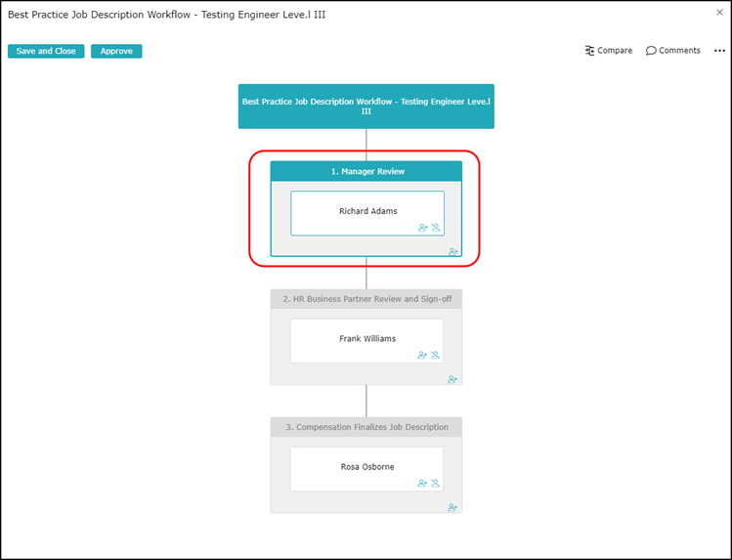Click the Approve button
Image resolution: width=732 pixels, height=560 pixels.
click(116, 51)
